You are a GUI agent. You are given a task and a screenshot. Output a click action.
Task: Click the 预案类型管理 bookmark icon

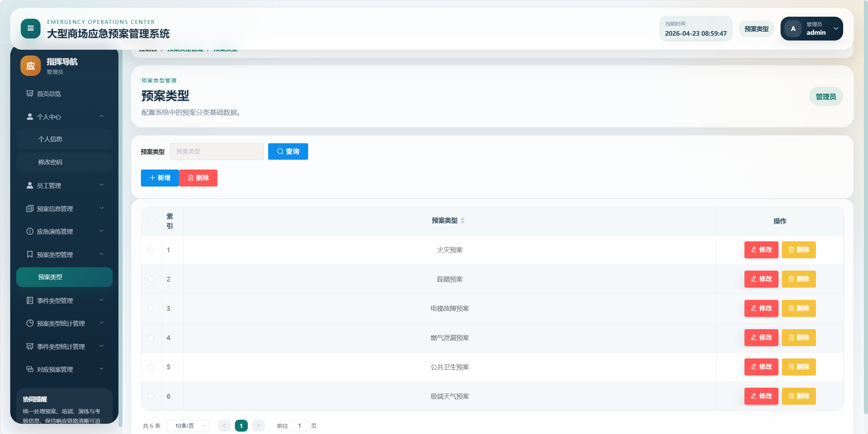(30, 254)
